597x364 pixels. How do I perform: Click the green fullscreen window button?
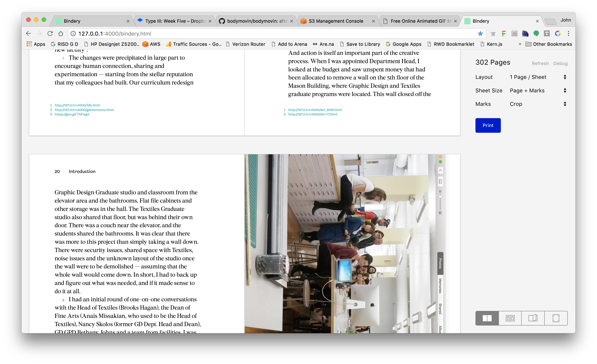click(x=44, y=20)
